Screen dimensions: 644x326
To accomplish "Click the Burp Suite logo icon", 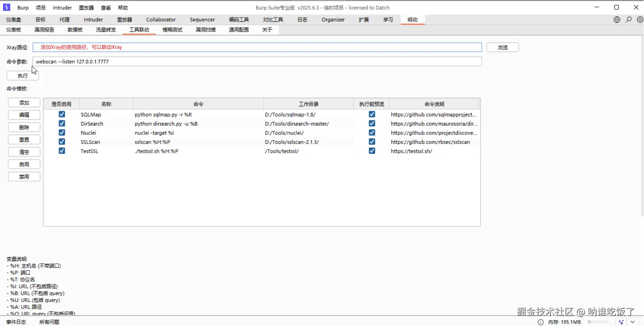I will (6, 7).
